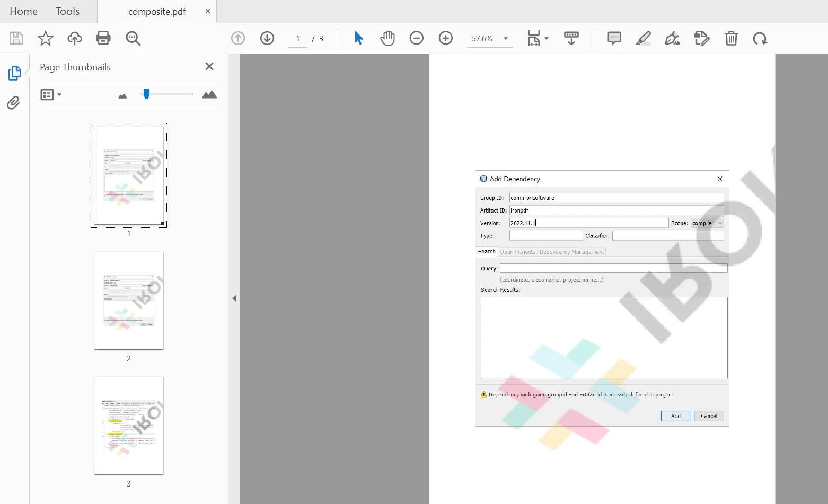The width and height of the screenshot is (828, 504).
Task: Print the document using printer icon
Action: pyautogui.click(x=103, y=38)
